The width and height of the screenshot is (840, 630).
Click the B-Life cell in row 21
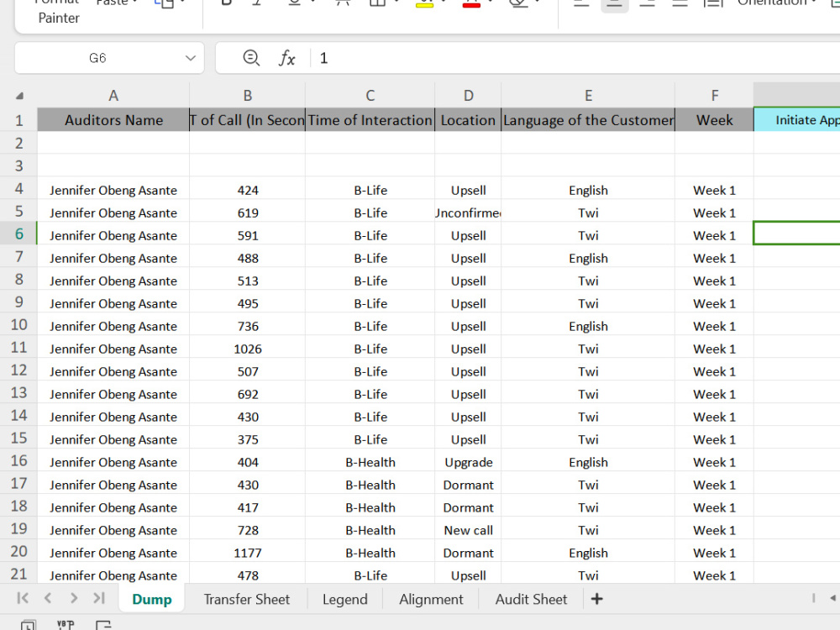(370, 575)
